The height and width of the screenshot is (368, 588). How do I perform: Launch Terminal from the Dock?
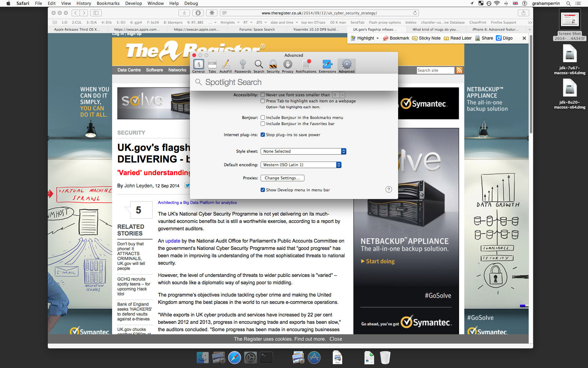[266, 357]
